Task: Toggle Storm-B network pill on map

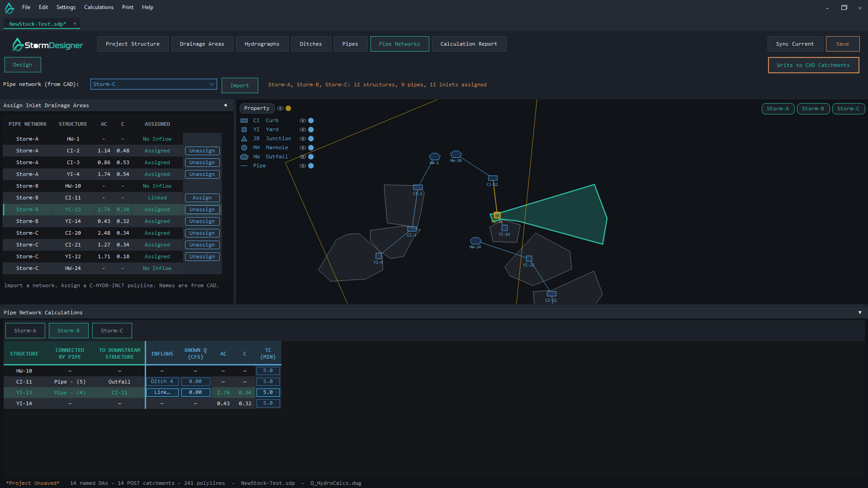Action: [x=813, y=109]
